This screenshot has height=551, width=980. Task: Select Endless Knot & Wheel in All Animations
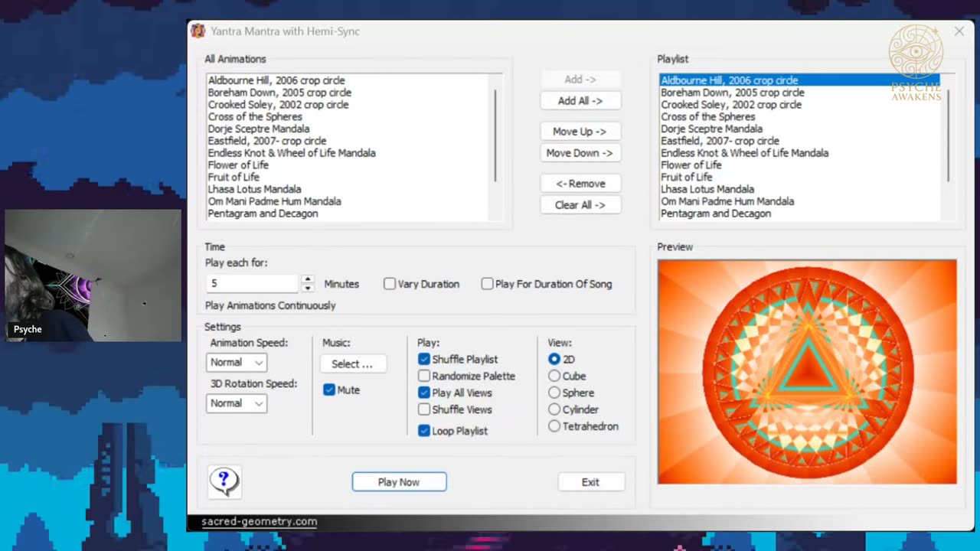tap(292, 153)
